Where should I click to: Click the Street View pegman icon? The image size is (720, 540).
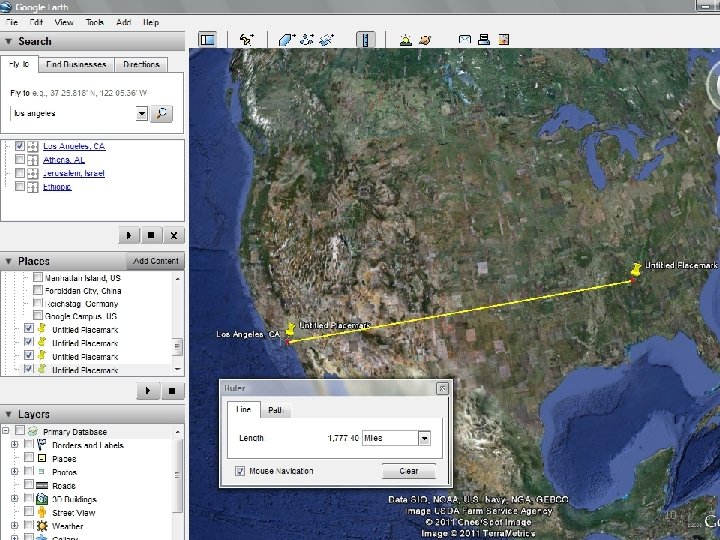coord(42,512)
